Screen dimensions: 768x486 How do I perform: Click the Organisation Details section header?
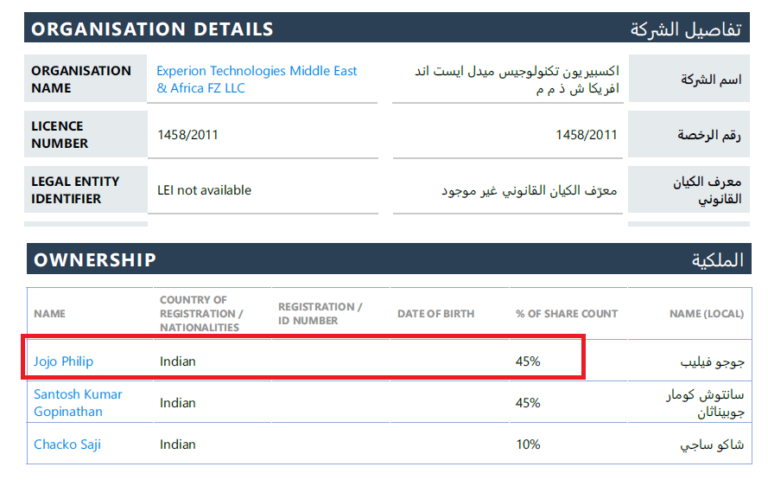[153, 29]
